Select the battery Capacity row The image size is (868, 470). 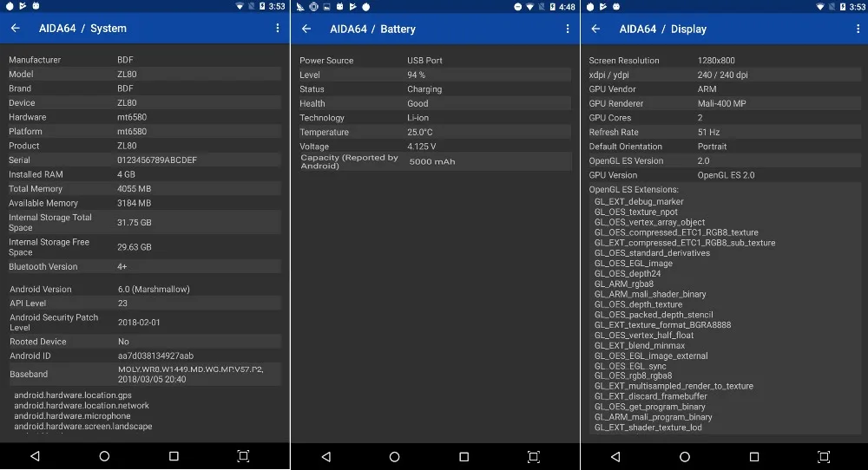point(435,161)
